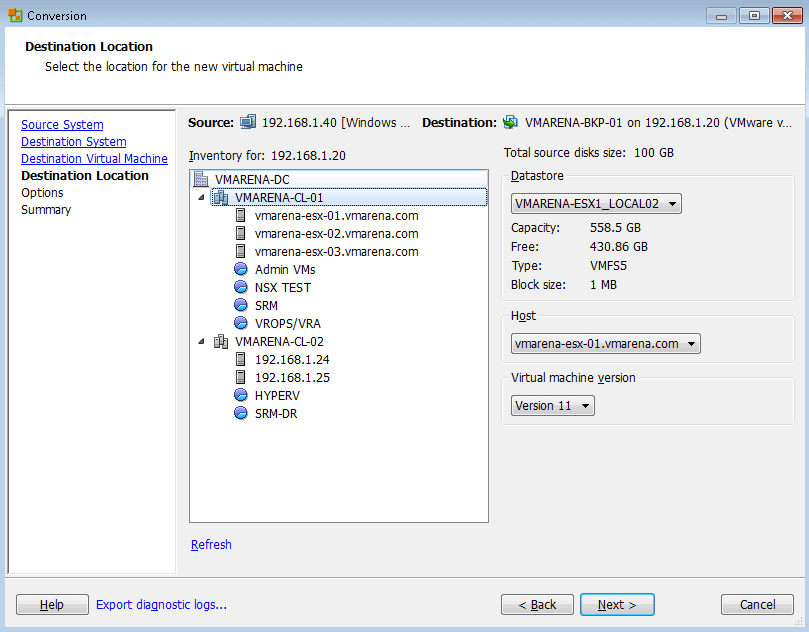Maximize the Conversion window
The image size is (809, 632).
tap(754, 16)
